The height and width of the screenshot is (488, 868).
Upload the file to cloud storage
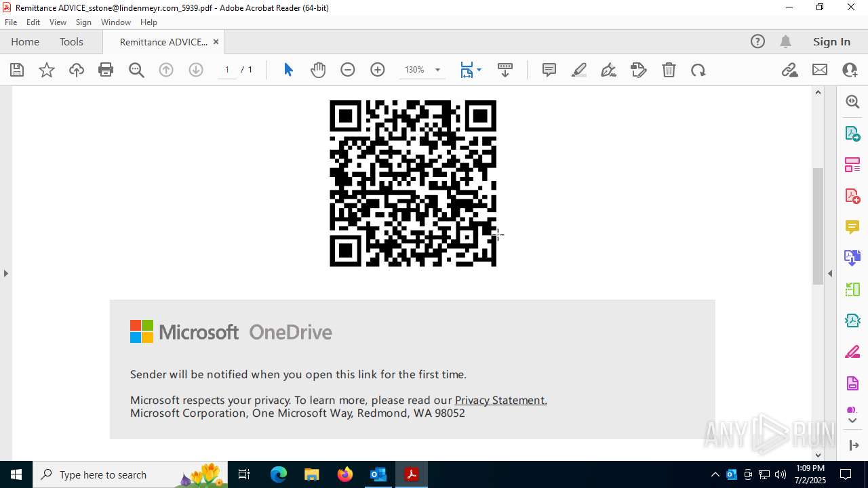pos(77,70)
